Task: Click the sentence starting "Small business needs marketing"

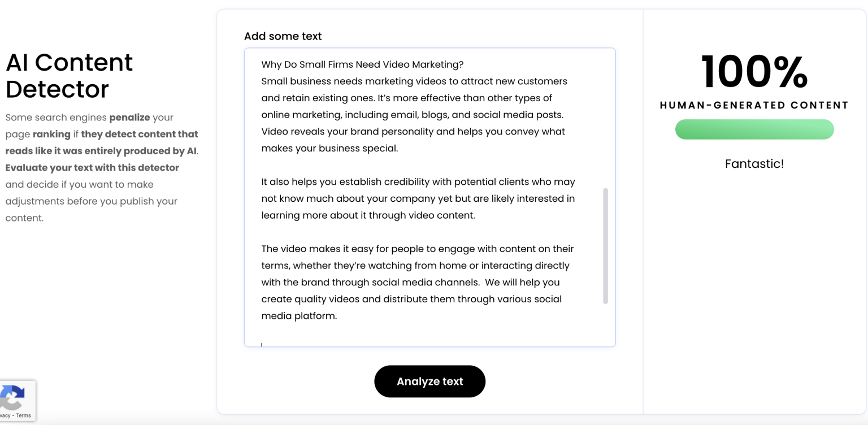Action: 414,81
